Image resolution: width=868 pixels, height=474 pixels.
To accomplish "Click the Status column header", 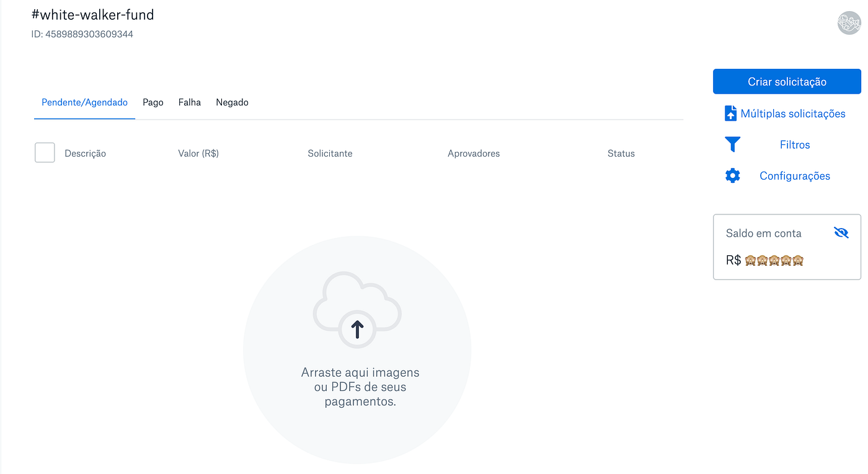I will click(x=621, y=153).
